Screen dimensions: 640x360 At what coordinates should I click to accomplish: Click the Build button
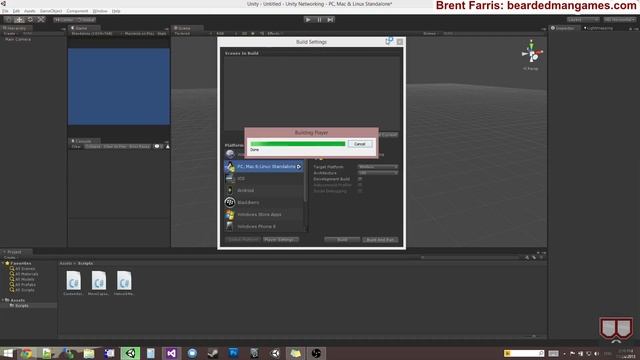tap(342, 240)
